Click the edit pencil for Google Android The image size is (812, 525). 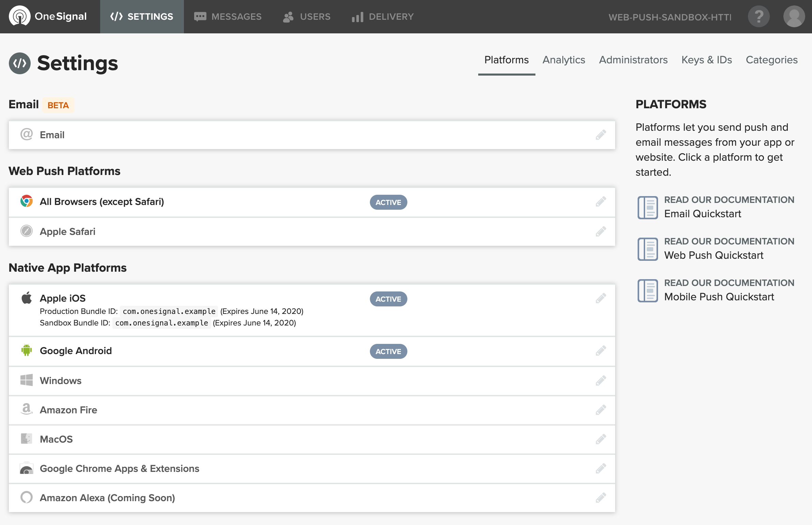[x=600, y=351]
